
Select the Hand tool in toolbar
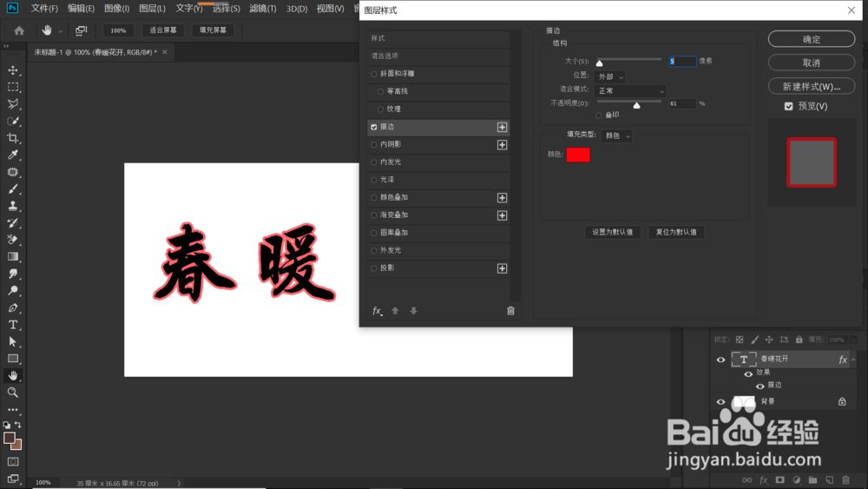[13, 375]
